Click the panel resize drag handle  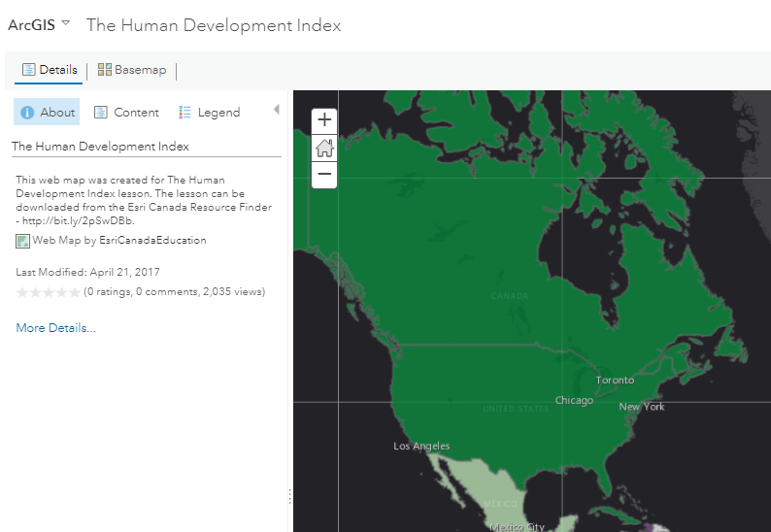tap(289, 496)
